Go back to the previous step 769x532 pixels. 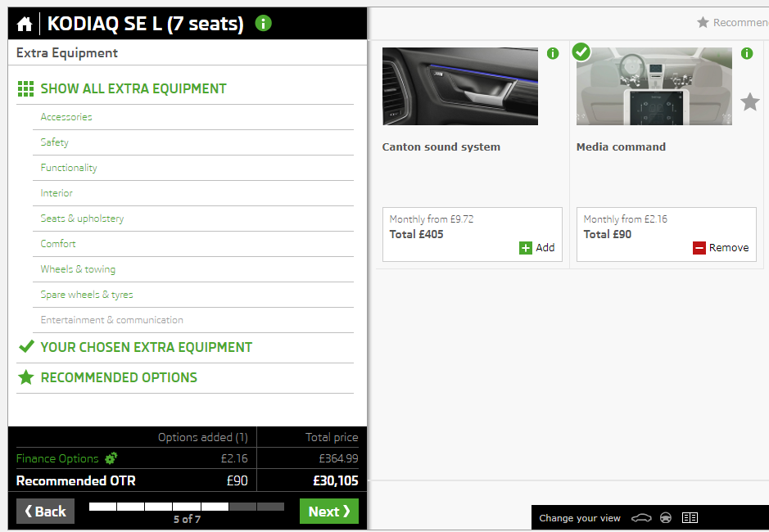[45, 512]
